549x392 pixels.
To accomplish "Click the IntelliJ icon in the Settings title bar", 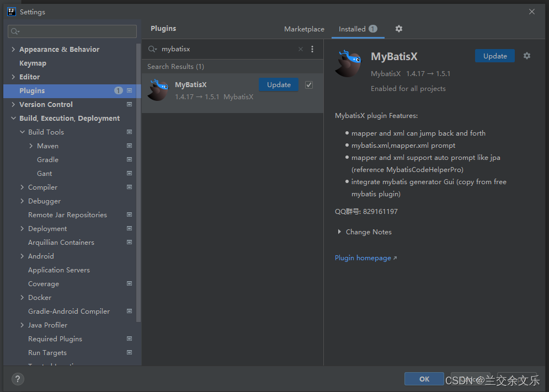I will (12, 12).
